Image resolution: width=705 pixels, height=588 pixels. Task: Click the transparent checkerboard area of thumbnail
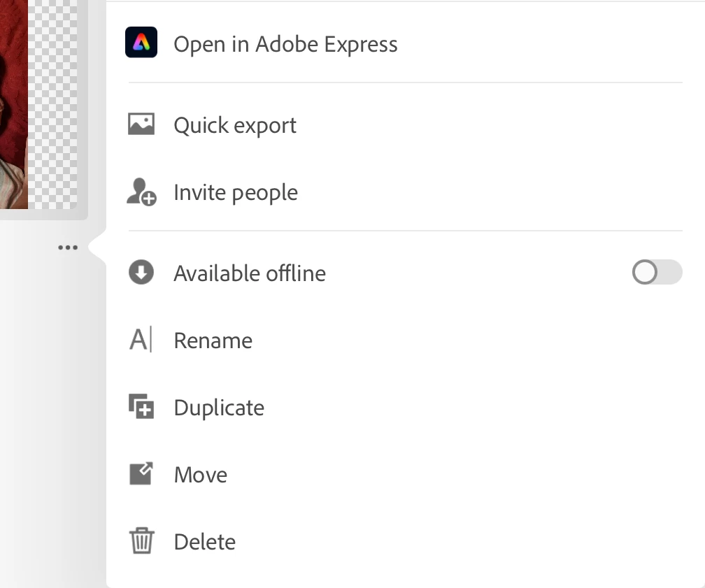coord(52,104)
